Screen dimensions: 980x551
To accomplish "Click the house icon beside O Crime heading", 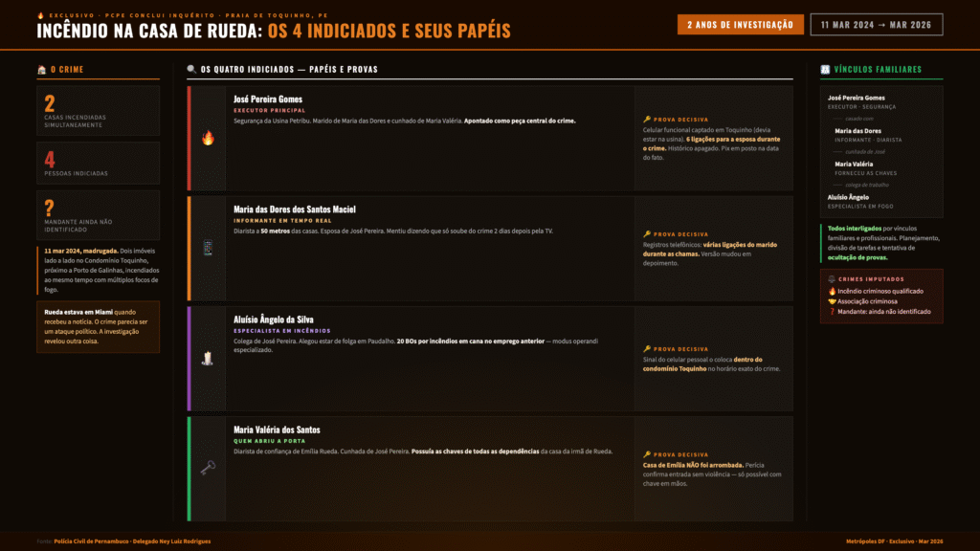I will tap(41, 70).
